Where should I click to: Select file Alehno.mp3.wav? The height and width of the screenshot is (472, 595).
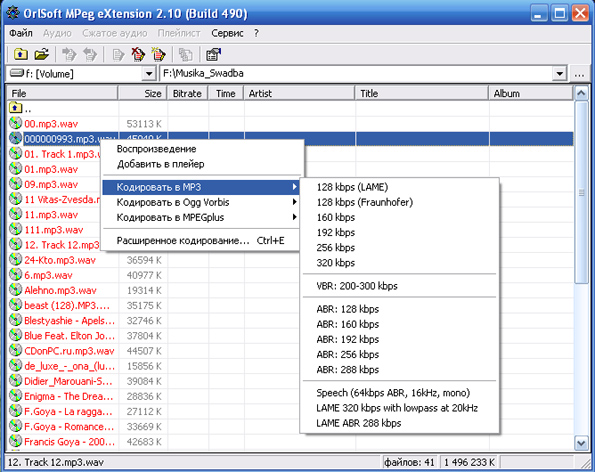60,290
